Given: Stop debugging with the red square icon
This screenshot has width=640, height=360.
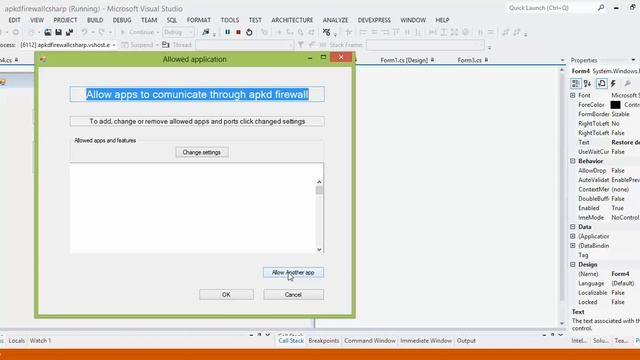Looking at the screenshot, I should (x=238, y=32).
